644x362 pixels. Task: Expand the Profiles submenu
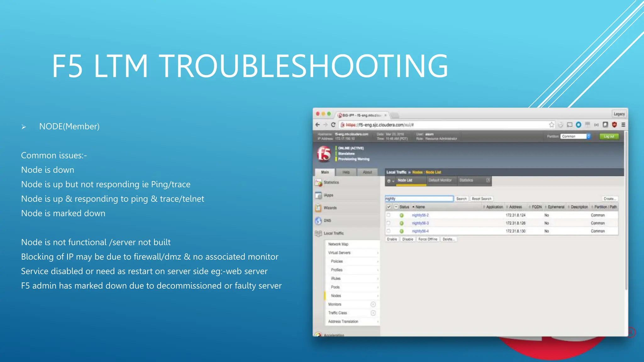(x=378, y=270)
